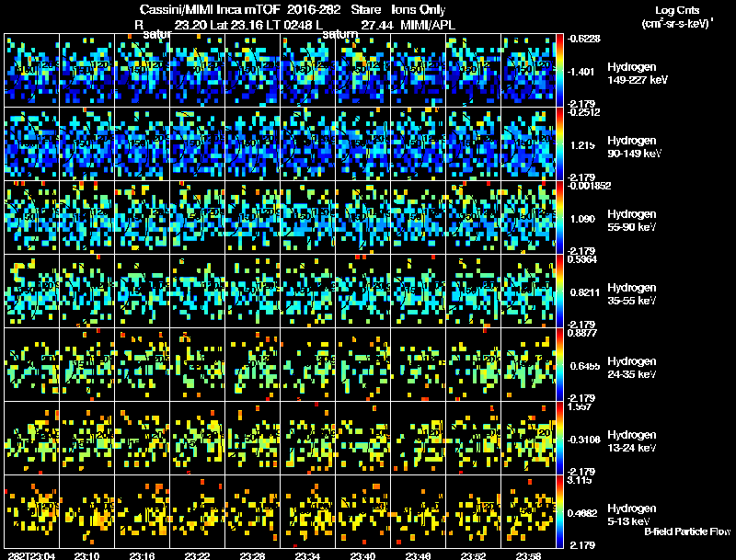Image resolution: width=736 pixels, height=560 pixels.
Task: Click the -1.401 colorbar midpoint value
Action: [581, 72]
